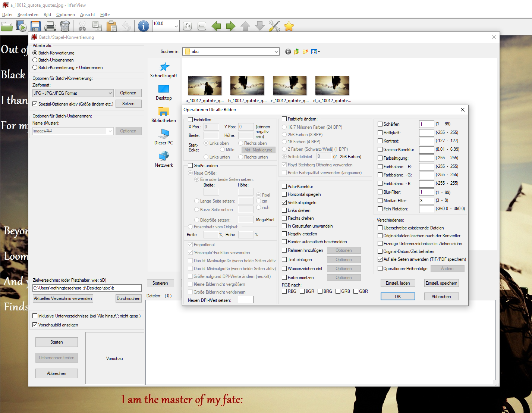This screenshot has height=413, width=532.
Task: Open the Ansicht menu
Action: pyautogui.click(x=88, y=15)
